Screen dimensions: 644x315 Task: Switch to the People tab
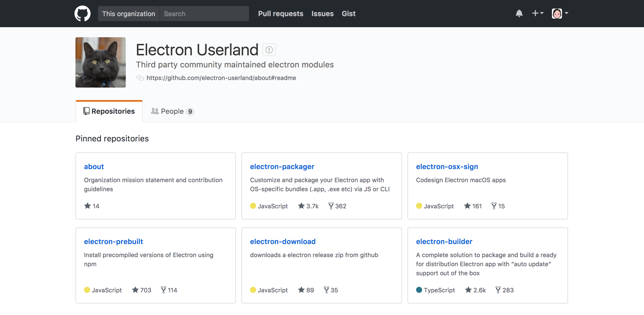pos(172,111)
